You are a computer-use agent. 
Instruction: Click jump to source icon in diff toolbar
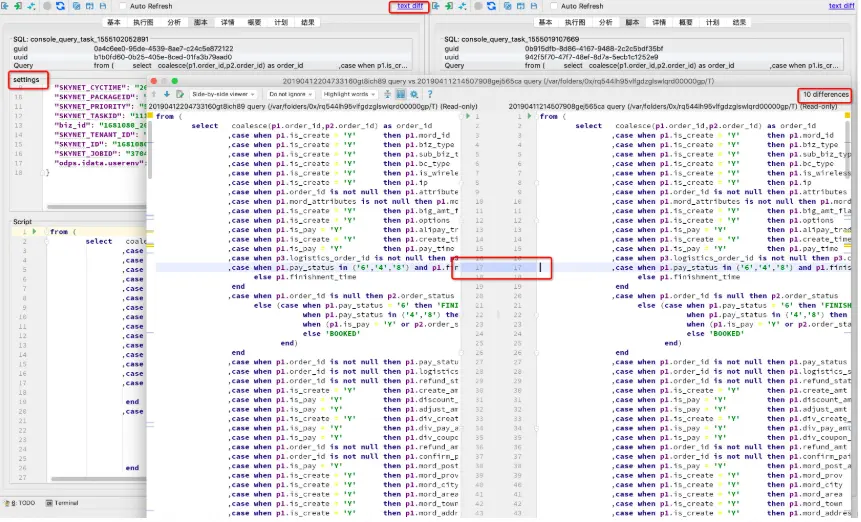[x=180, y=94]
